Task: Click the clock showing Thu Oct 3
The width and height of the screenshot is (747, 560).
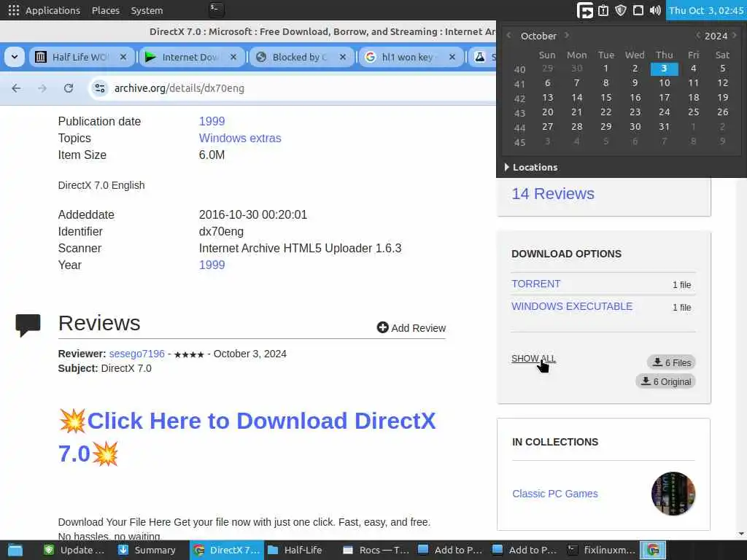Action: [x=706, y=10]
